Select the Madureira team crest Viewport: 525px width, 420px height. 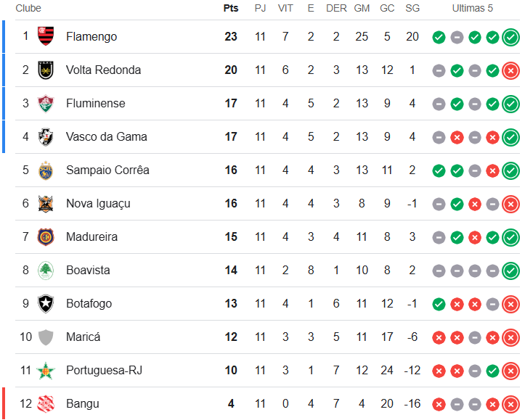(x=46, y=236)
